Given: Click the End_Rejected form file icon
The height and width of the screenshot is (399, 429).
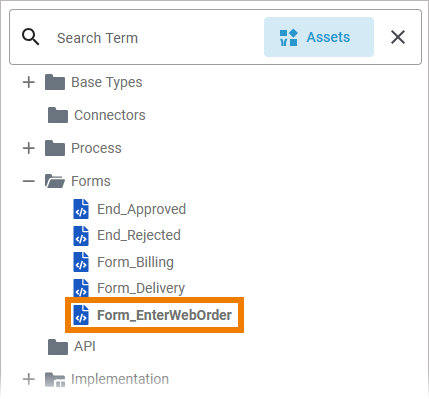Looking at the screenshot, I should coord(81,236).
